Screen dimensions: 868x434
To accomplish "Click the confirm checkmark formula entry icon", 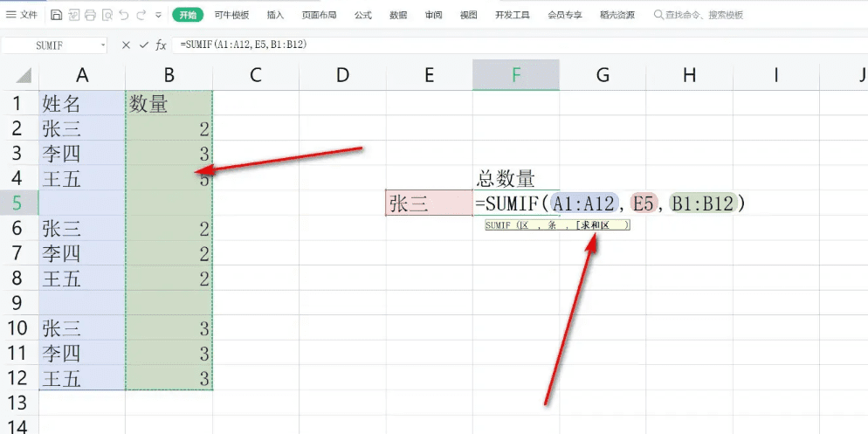I will point(143,45).
